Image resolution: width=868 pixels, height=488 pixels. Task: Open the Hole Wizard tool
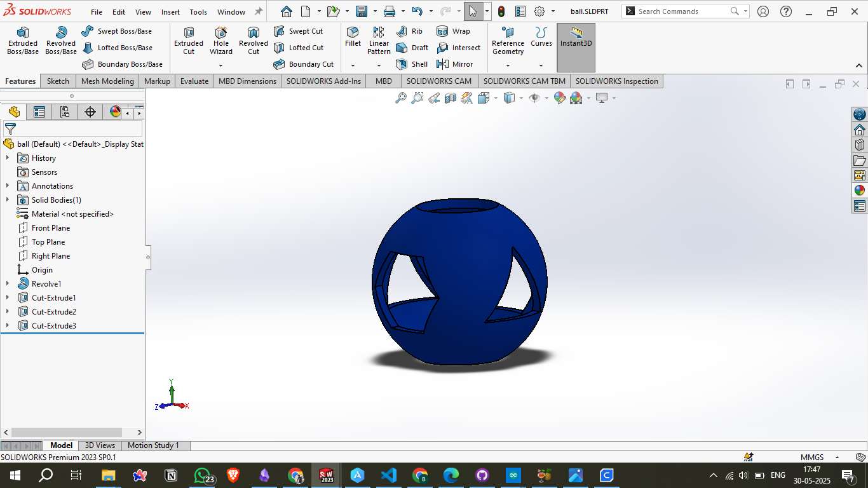[221, 41]
